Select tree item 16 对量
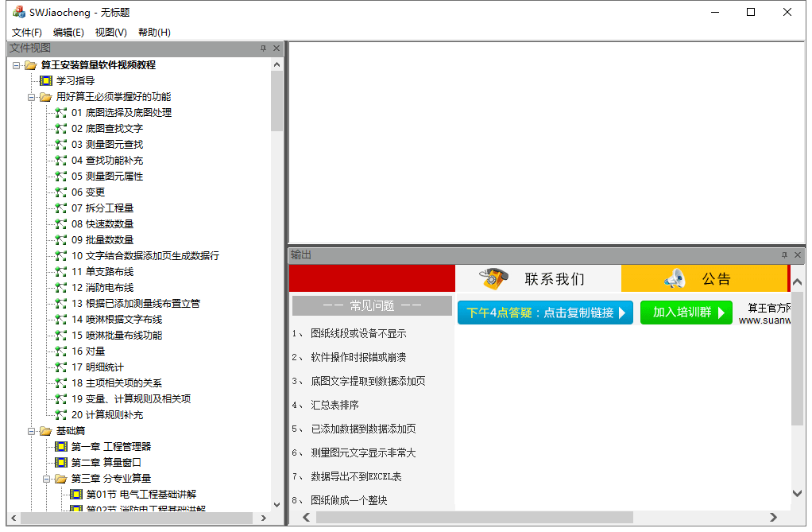 click(88, 351)
